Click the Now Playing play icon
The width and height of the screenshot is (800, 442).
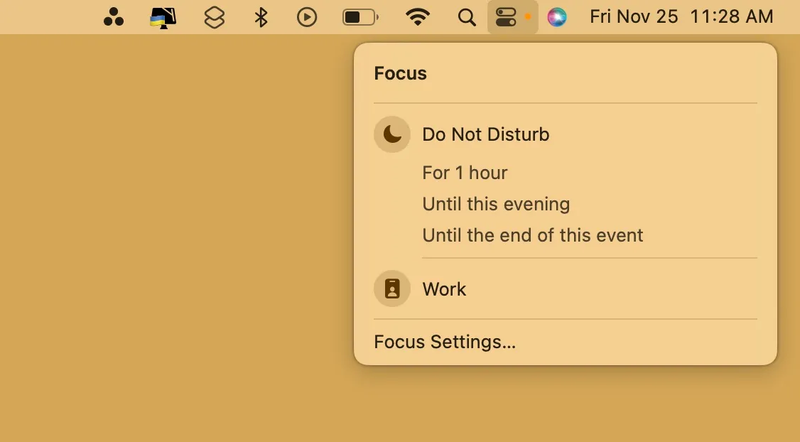click(x=307, y=18)
